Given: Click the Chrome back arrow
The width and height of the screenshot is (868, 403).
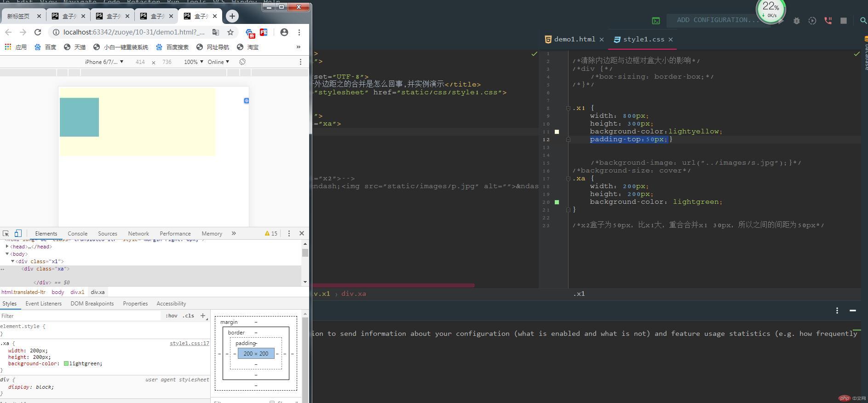Looking at the screenshot, I should (x=8, y=32).
